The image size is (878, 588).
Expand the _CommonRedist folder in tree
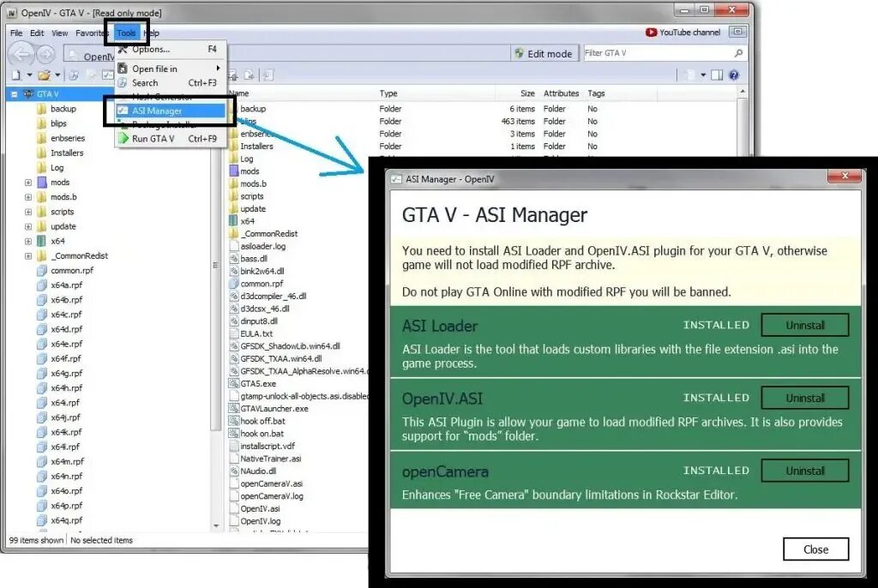pyautogui.click(x=28, y=256)
